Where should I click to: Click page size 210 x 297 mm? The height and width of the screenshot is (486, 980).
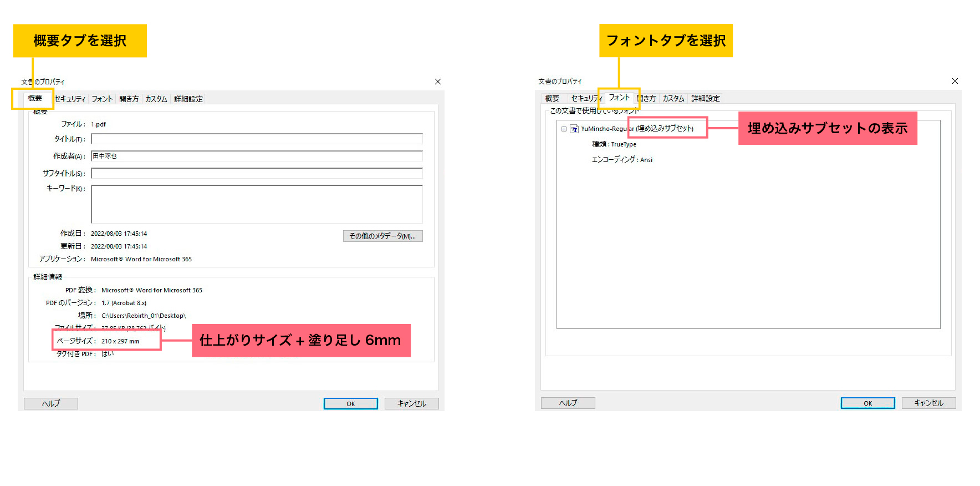click(120, 341)
